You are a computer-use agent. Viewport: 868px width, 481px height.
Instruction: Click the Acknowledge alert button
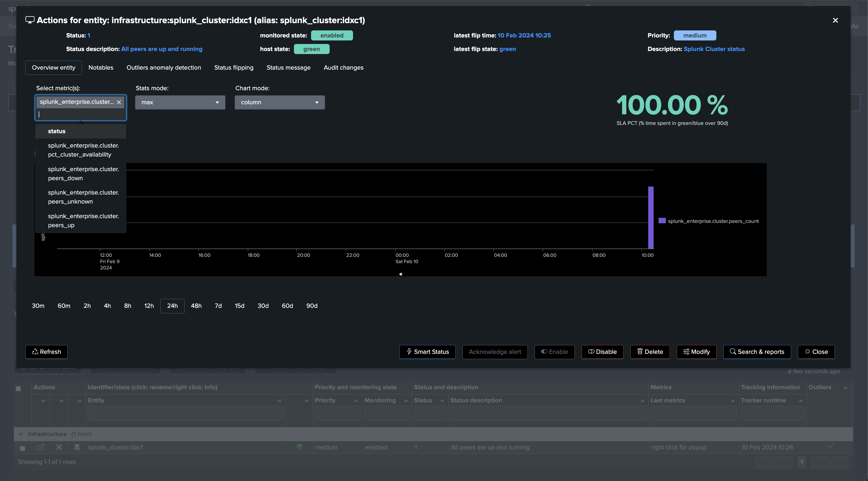[x=495, y=352]
